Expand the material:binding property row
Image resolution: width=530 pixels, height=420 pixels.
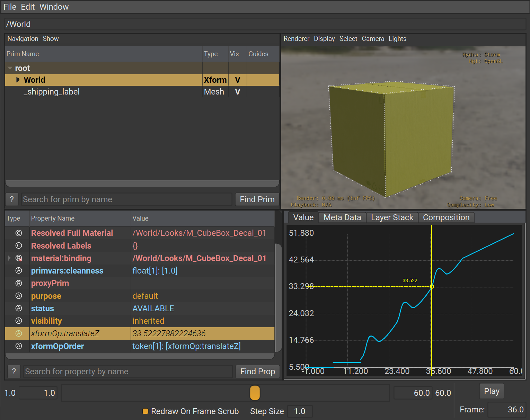[9, 258]
